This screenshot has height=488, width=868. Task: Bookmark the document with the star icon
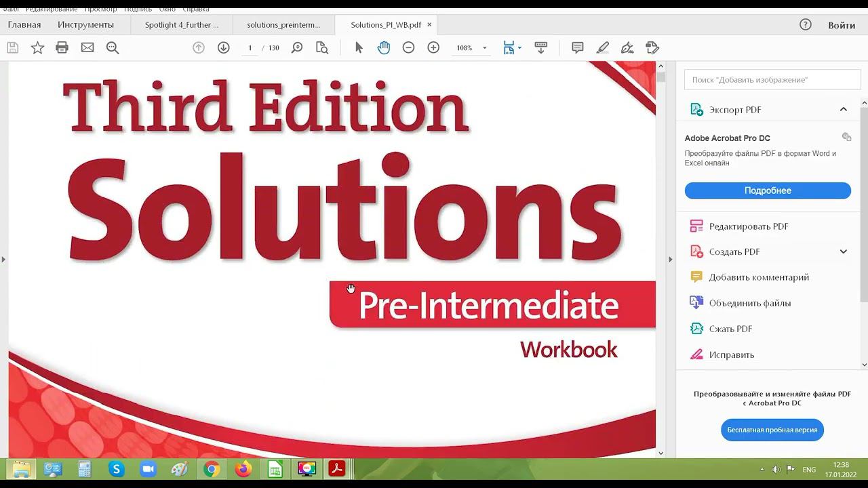click(37, 47)
